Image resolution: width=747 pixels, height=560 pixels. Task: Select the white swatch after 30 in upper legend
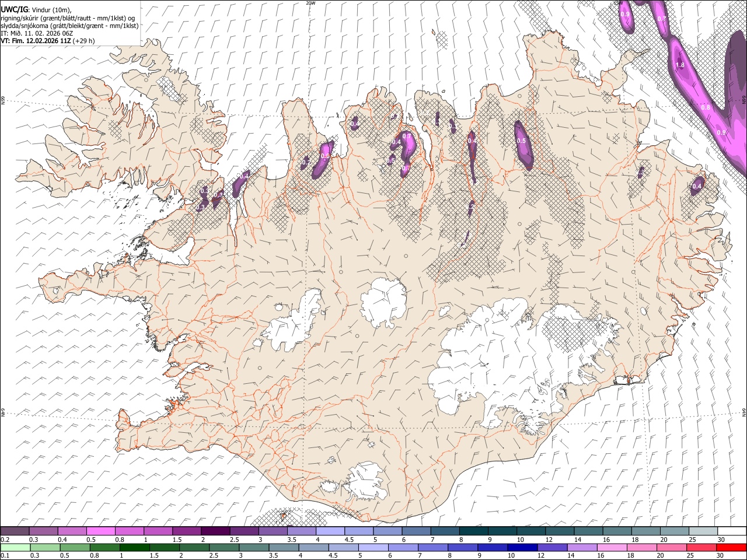click(732, 531)
